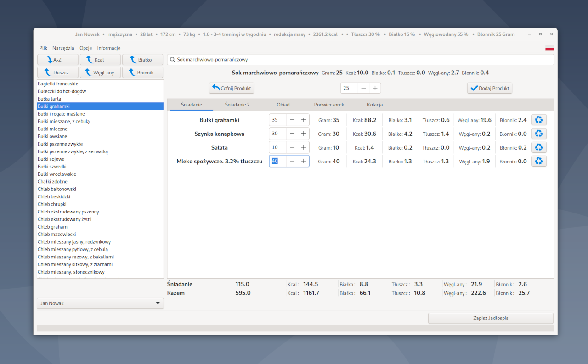Open the Narzędzia menu
This screenshot has width=588, height=364.
coord(63,48)
